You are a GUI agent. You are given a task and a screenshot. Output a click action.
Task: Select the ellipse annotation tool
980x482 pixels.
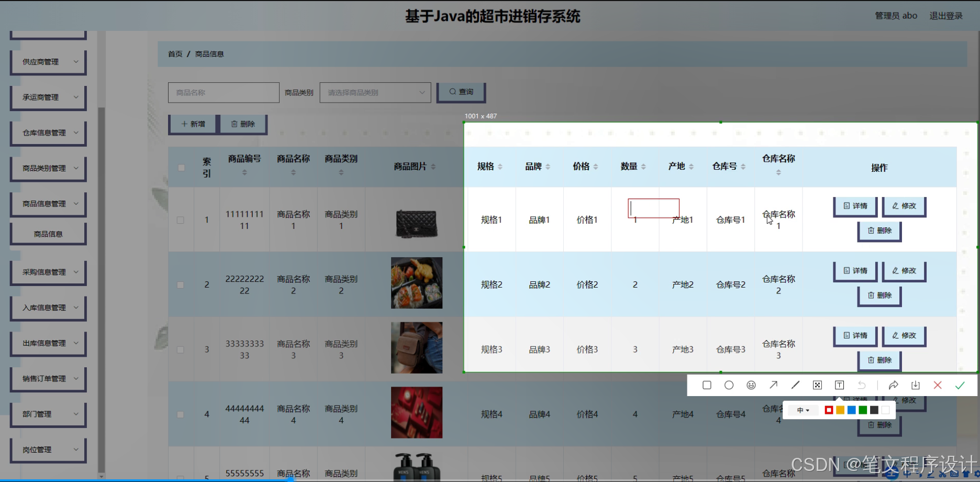729,385
